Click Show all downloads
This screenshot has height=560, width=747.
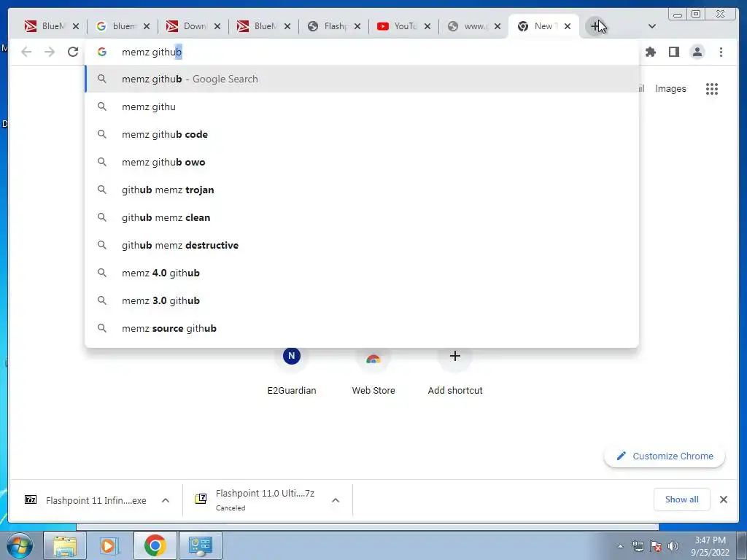pyautogui.click(x=682, y=499)
